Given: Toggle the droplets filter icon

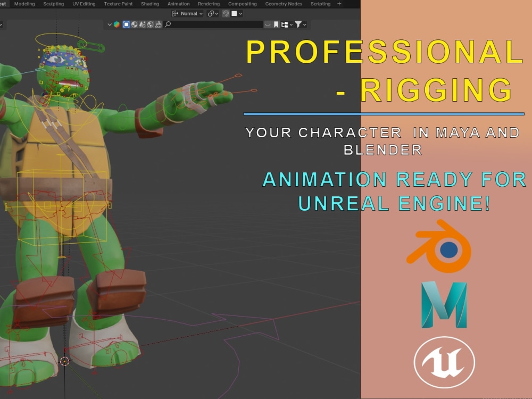Looking at the screenshot, I should tap(142, 24).
